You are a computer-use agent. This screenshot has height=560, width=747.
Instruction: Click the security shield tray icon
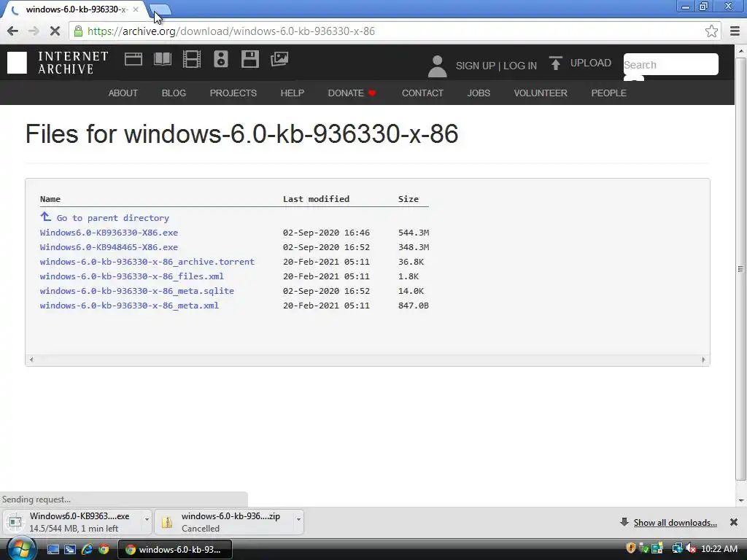(631, 548)
